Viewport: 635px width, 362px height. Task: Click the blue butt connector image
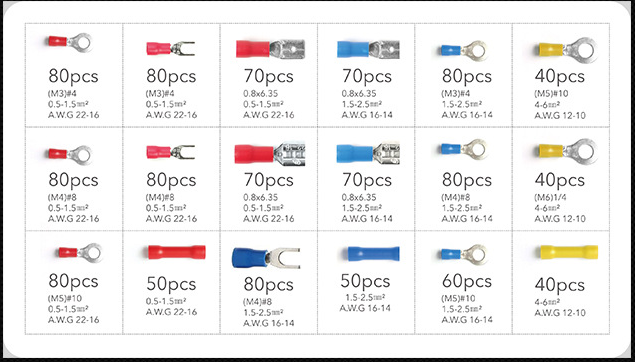pos(373,253)
